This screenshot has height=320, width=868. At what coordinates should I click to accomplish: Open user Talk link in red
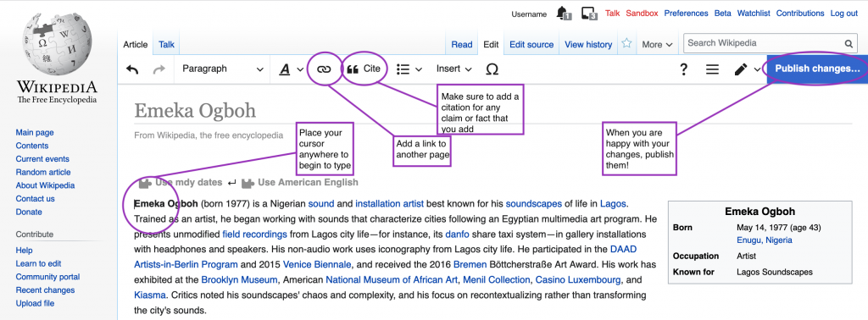click(x=613, y=14)
